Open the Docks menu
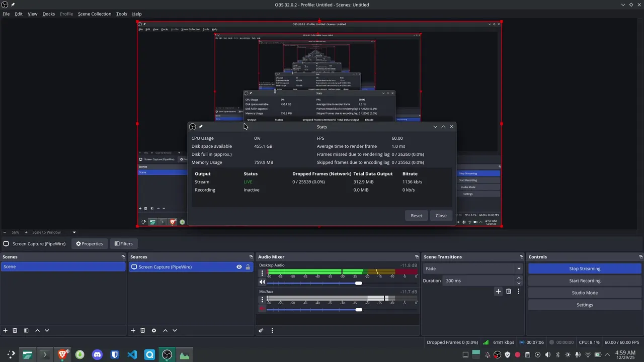The width and height of the screenshot is (644, 362). pos(49,14)
